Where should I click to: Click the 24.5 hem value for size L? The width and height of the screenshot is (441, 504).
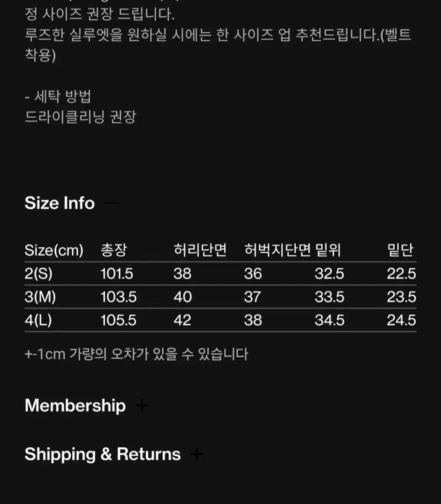point(401,320)
